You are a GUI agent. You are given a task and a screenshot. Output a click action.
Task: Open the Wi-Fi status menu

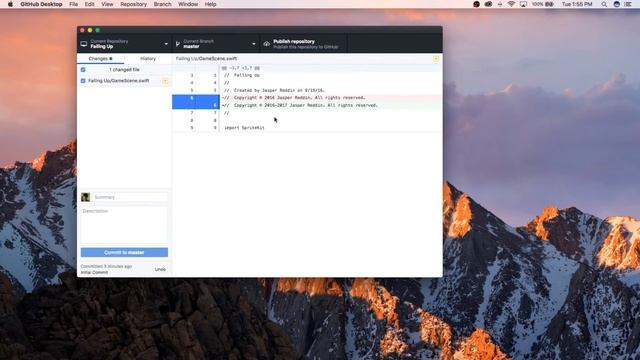(511, 4)
